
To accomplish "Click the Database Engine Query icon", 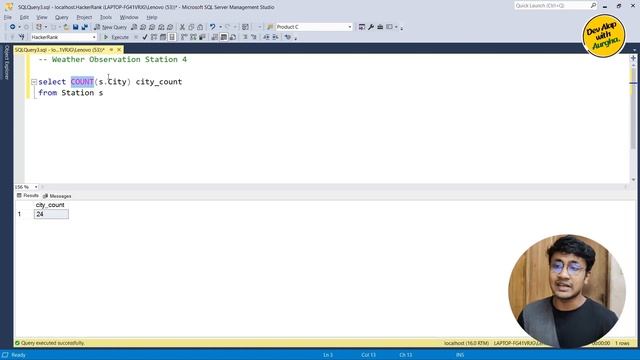I will point(134,27).
